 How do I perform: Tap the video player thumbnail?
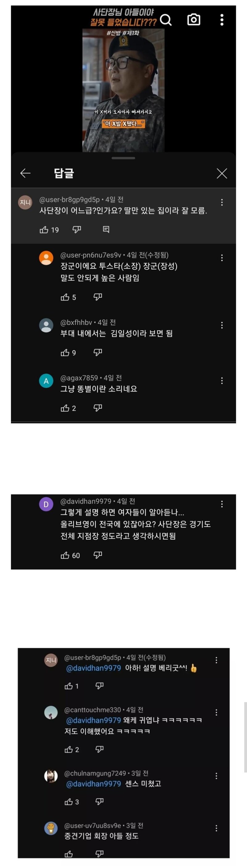(124, 90)
